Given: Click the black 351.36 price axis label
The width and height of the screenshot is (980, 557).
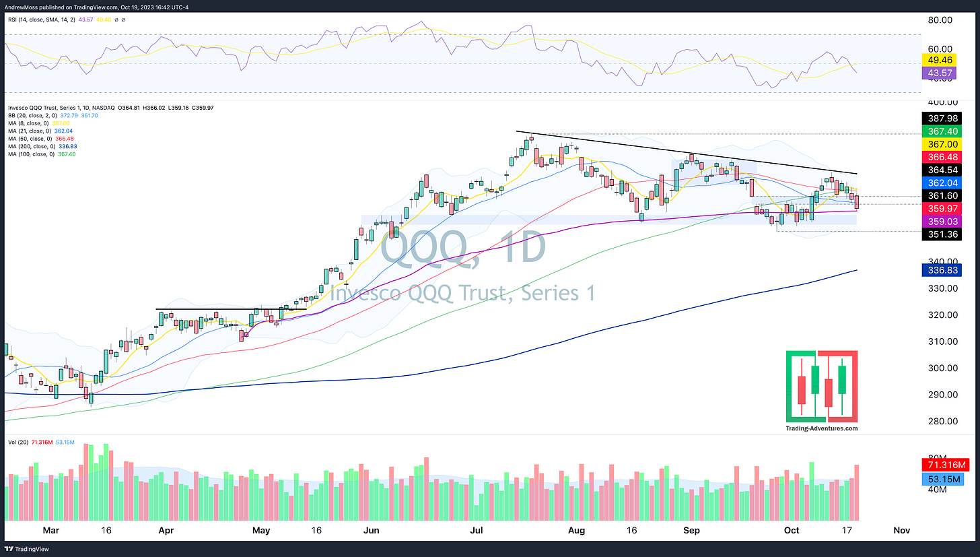Looking at the screenshot, I should 940,234.
